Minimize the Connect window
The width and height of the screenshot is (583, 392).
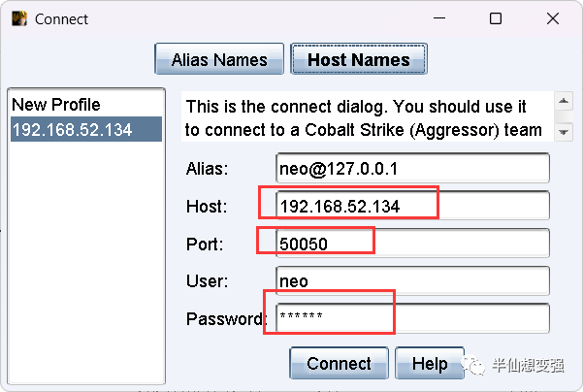pyautogui.click(x=439, y=18)
